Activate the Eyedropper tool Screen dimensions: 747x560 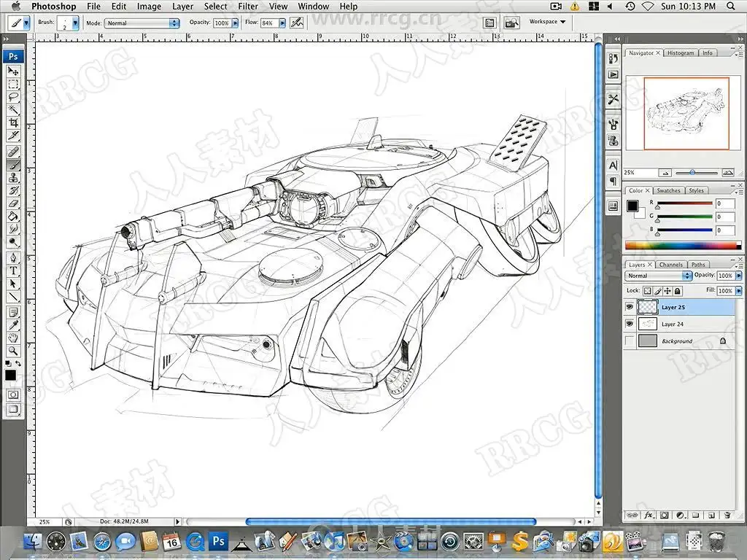click(13, 325)
